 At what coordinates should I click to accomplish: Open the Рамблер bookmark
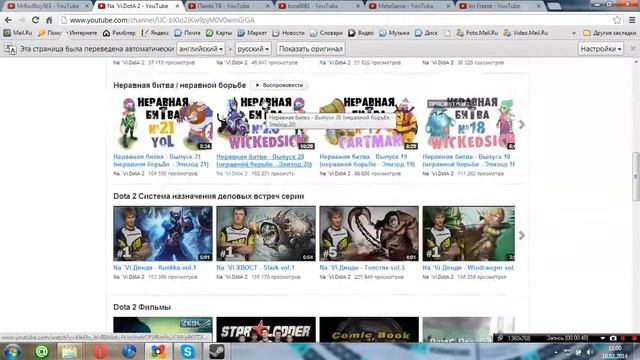tap(119, 33)
